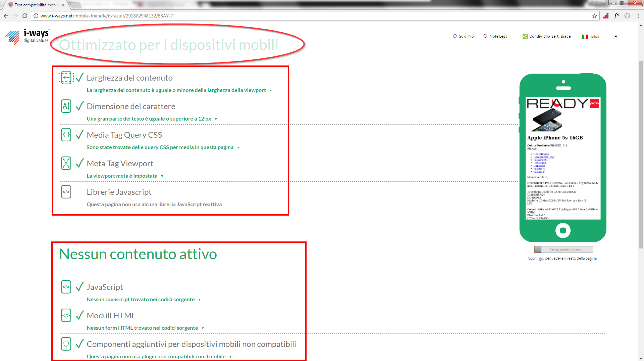Click the Italian flag icon
The width and height of the screenshot is (644, 361).
[x=585, y=37]
